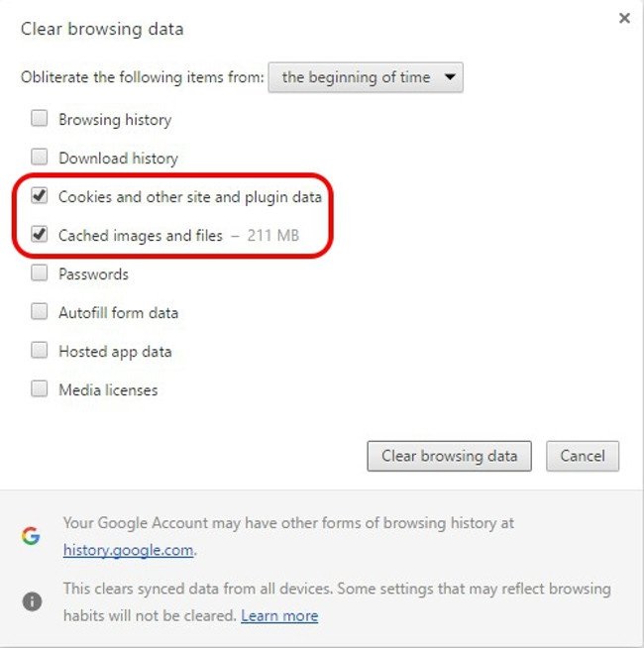
Task: Select the Hosted app data checkbox
Action: click(x=40, y=351)
